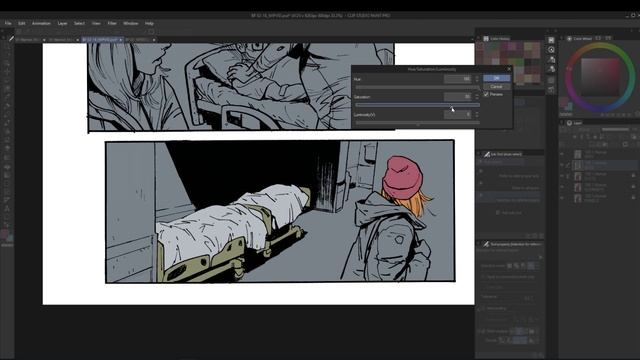Viewport: 640px width, 360px height.
Task: Select the Text tool in left toolbar
Action: pos(7,209)
